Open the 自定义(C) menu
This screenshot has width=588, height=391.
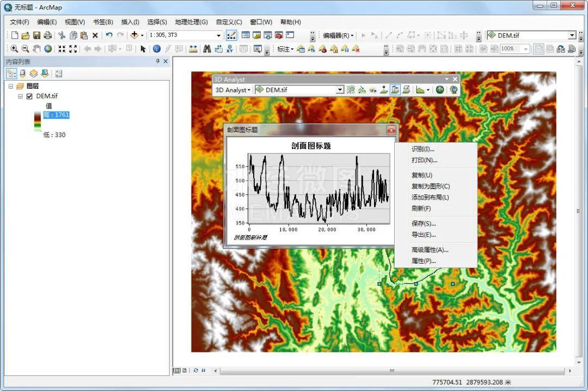229,22
